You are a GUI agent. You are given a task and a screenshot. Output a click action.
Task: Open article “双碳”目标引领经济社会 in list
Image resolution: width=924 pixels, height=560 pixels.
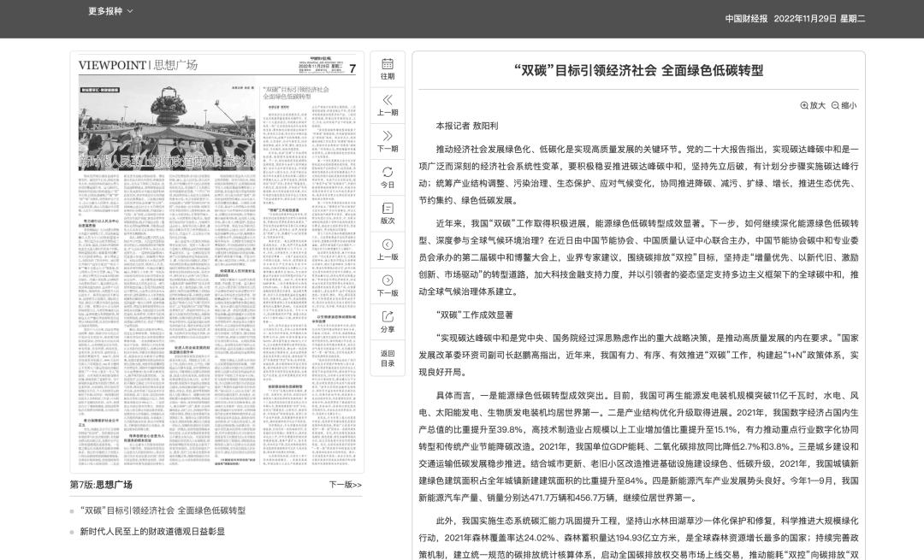click(x=163, y=510)
